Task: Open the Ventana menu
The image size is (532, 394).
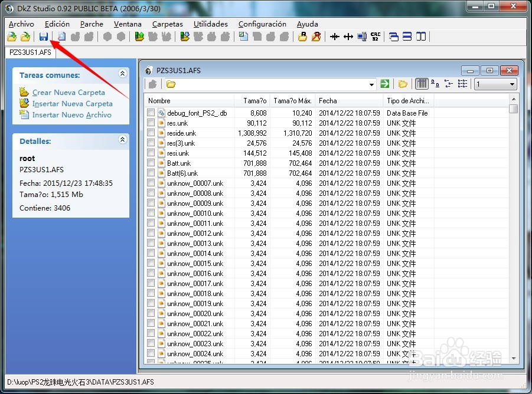Action: pyautogui.click(x=128, y=24)
